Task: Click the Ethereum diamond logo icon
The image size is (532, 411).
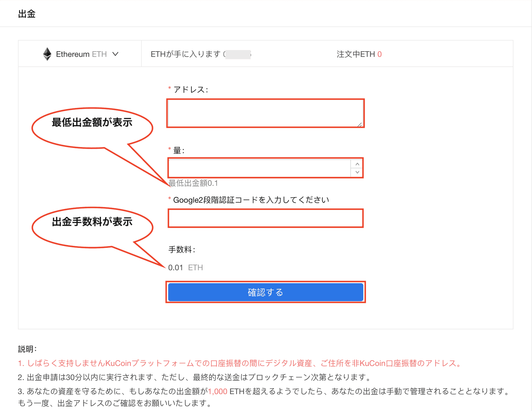Action: point(47,54)
